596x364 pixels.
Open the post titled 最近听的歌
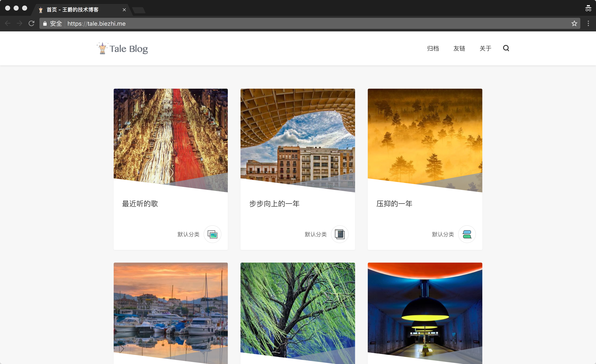140,204
